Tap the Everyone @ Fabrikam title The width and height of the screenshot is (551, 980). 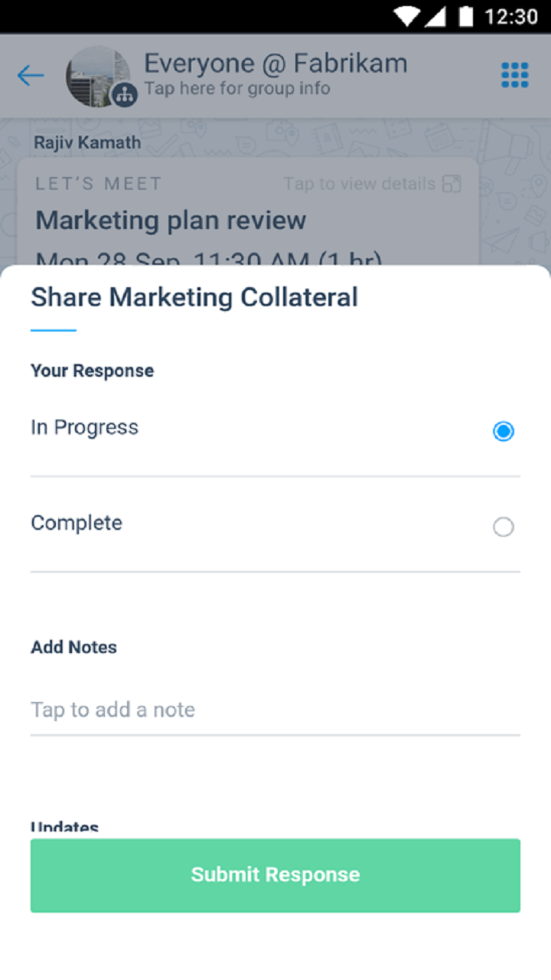(275, 63)
